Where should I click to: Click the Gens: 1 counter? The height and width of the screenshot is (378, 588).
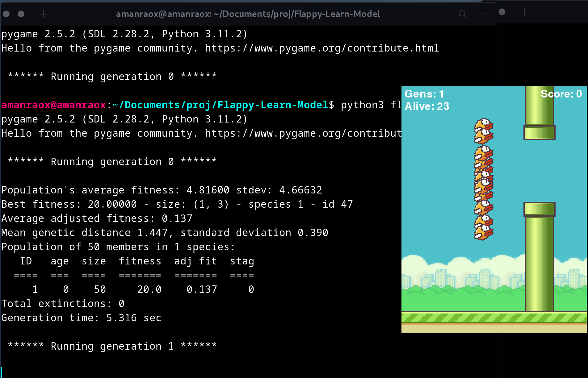(x=424, y=94)
